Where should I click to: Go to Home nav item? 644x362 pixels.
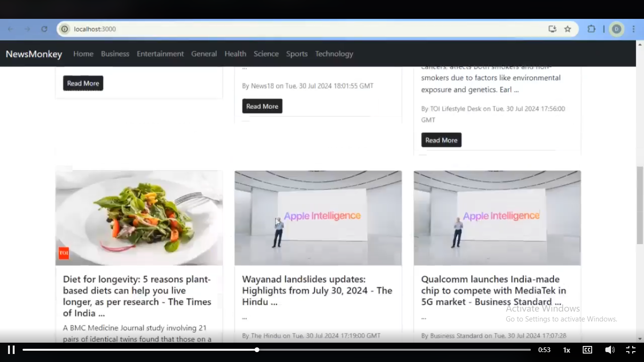83,54
